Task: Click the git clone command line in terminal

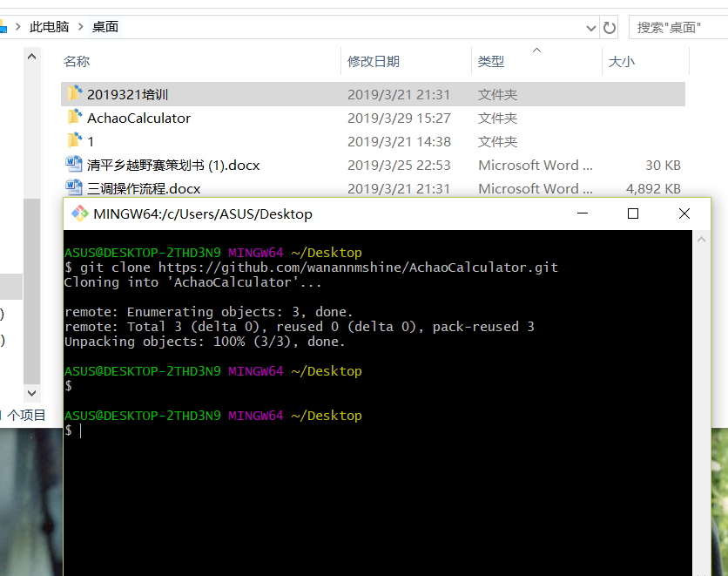Action: click(311, 268)
